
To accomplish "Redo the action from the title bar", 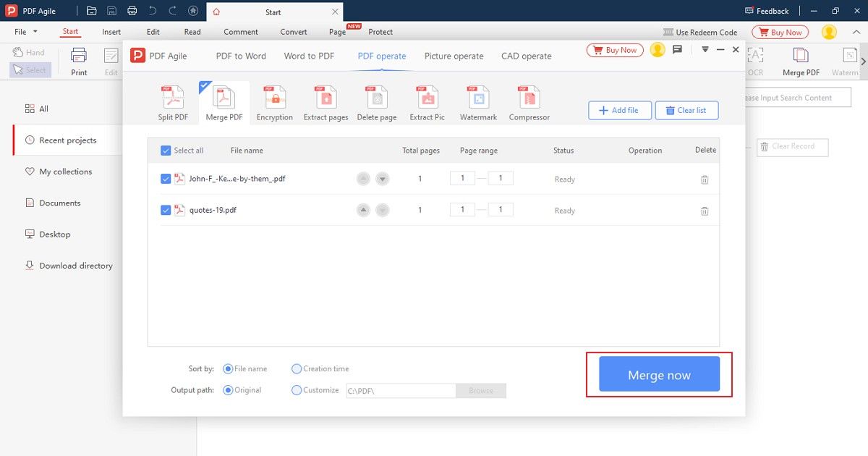I will click(172, 11).
